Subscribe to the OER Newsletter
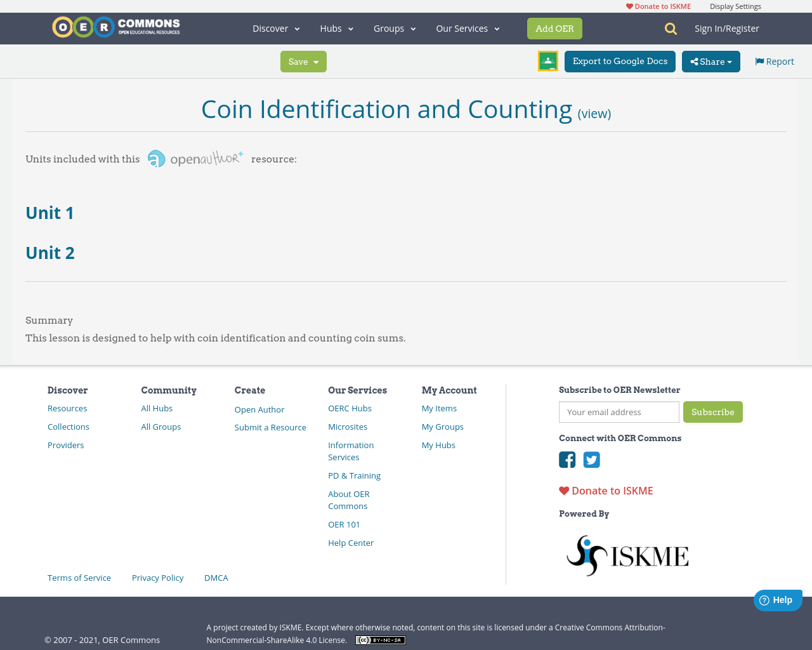This screenshot has width=812, height=650. click(x=713, y=411)
